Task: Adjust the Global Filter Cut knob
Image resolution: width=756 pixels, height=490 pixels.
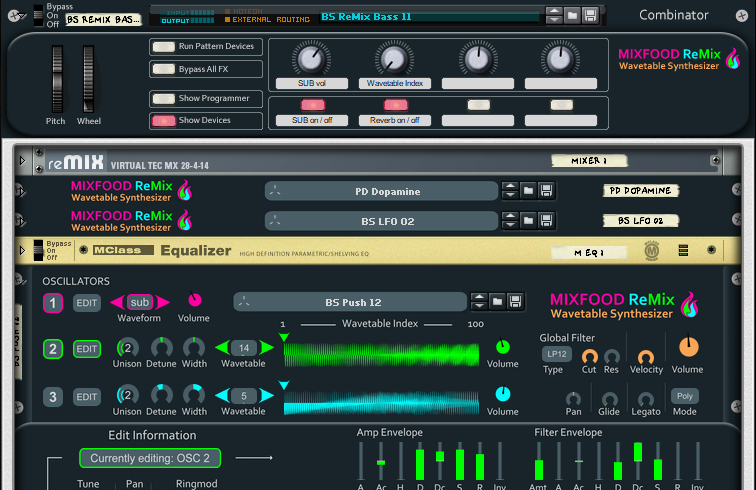Action: tap(589, 356)
